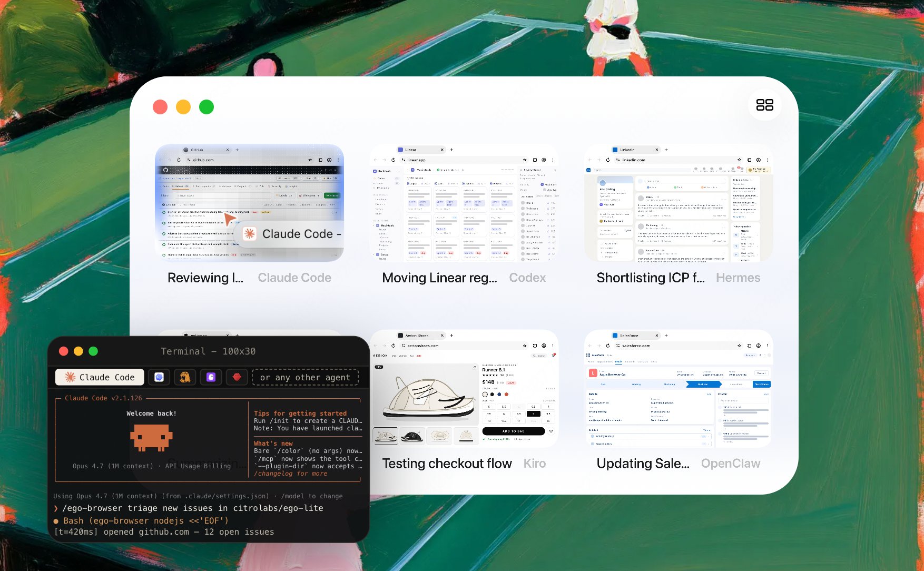The width and height of the screenshot is (924, 571).
Task: Open the Linear browser session thumbnail
Action: pyautogui.click(x=464, y=203)
